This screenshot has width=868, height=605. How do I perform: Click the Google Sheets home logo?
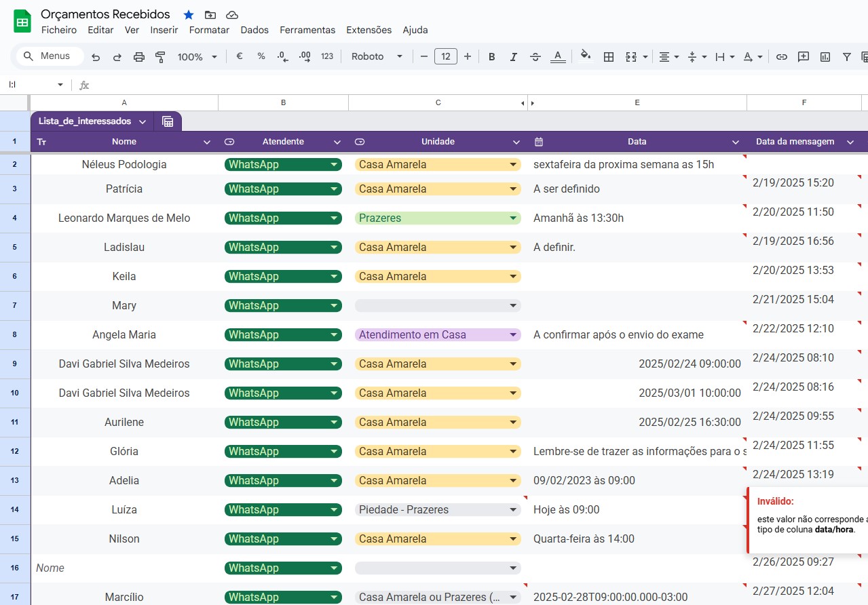point(22,22)
